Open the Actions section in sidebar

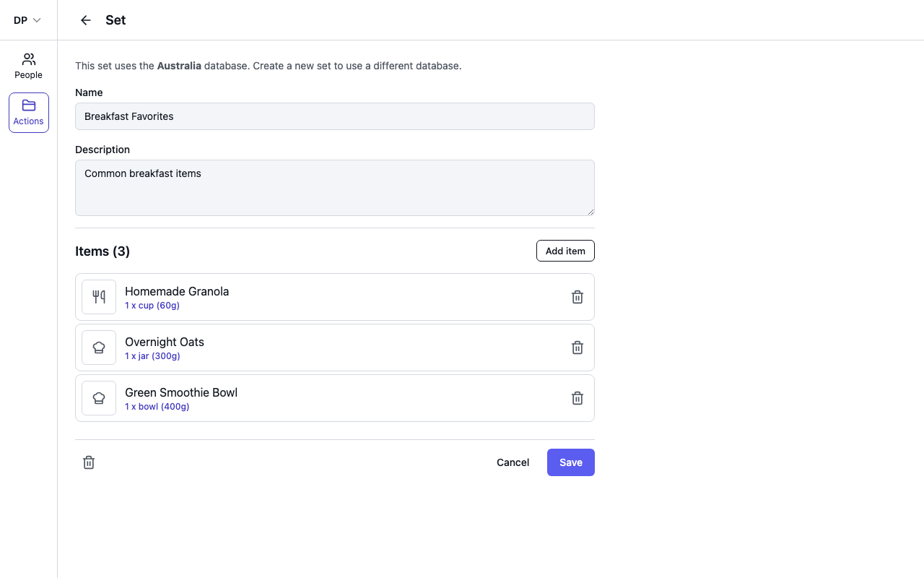[x=29, y=113]
